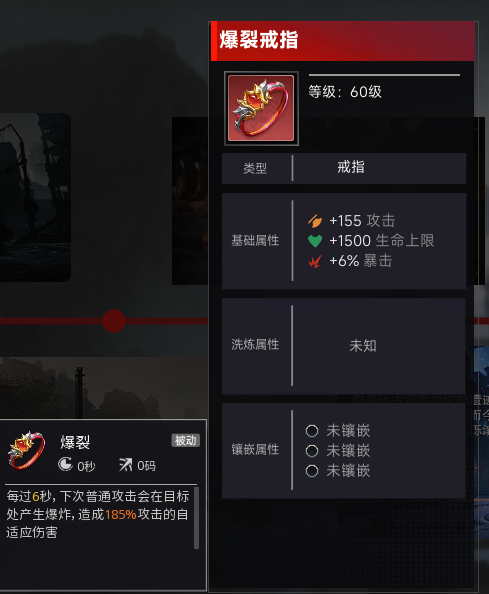
Task: Click the 镶嵌属性 section label
Action: tap(255, 450)
